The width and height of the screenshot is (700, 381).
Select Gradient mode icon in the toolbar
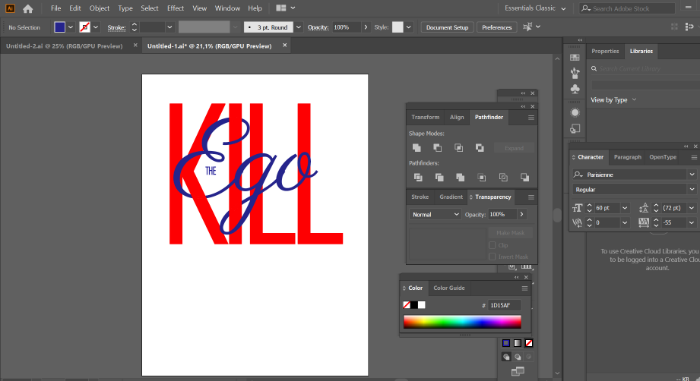517,343
